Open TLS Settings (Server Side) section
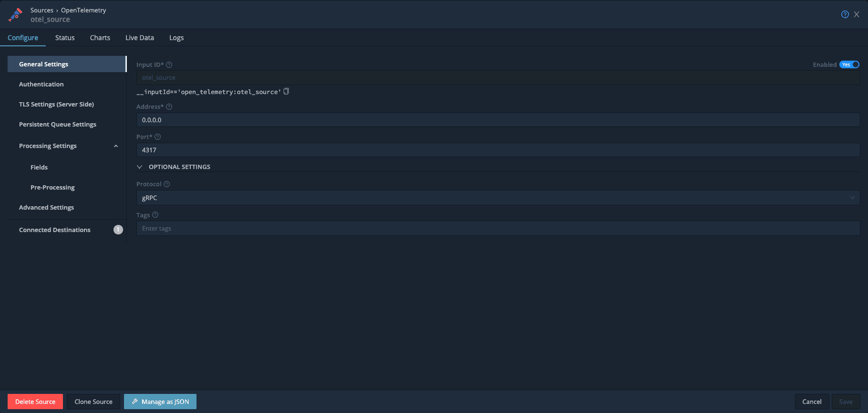 (x=56, y=104)
